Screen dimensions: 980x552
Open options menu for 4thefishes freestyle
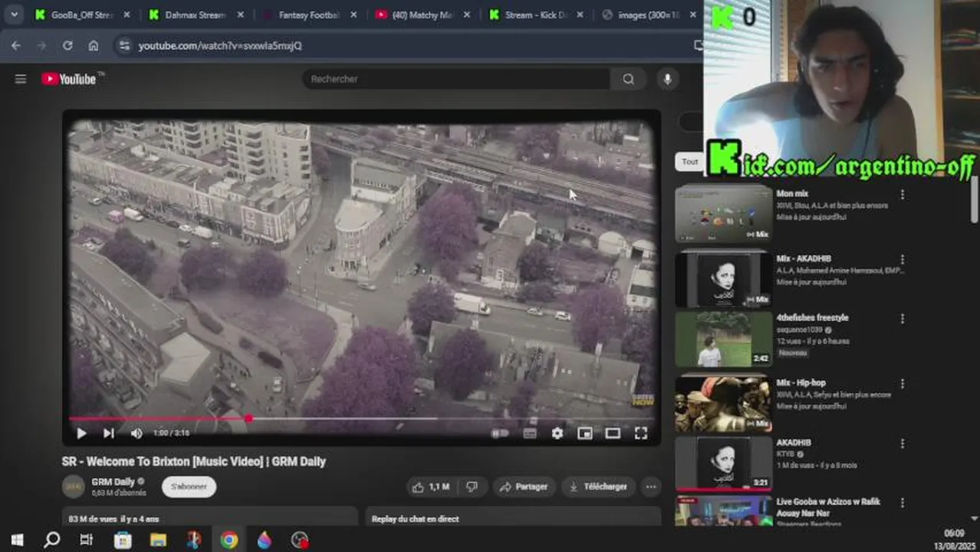click(903, 318)
